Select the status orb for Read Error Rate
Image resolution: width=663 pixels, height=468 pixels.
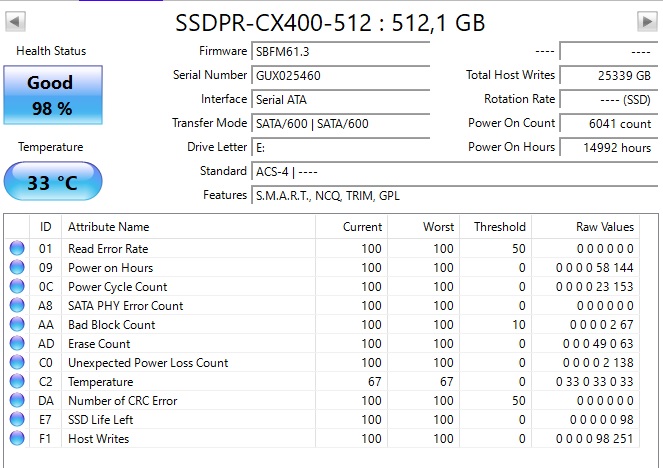[x=17, y=248]
